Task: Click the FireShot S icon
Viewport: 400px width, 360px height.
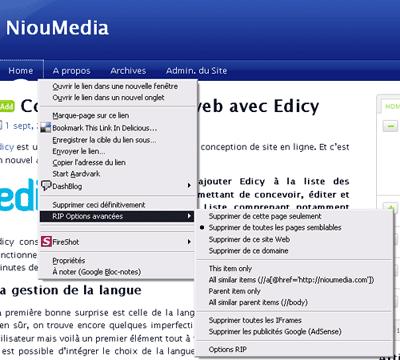Action: [46, 241]
